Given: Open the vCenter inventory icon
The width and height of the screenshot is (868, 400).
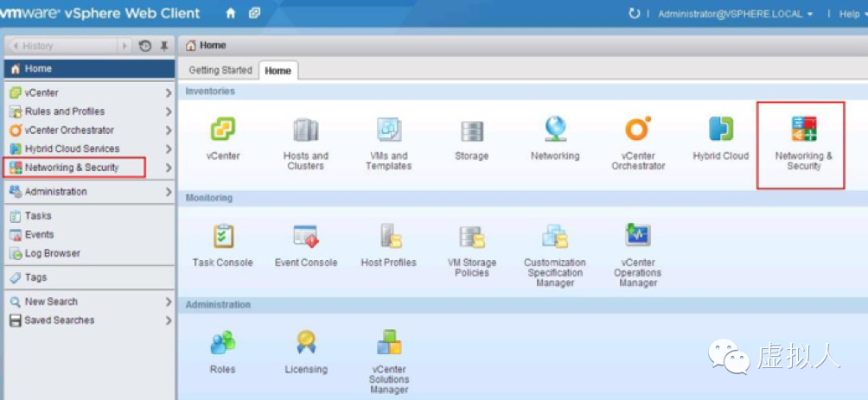Looking at the screenshot, I should click(222, 130).
